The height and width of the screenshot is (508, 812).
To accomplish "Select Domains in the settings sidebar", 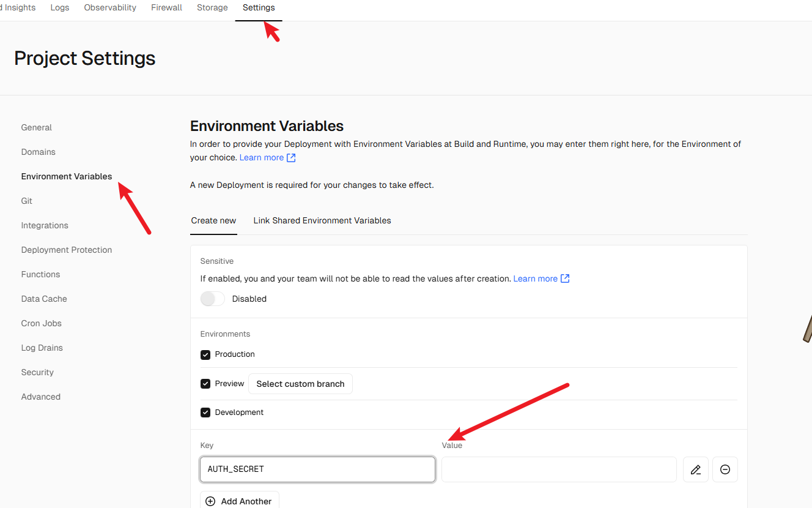I will (39, 152).
